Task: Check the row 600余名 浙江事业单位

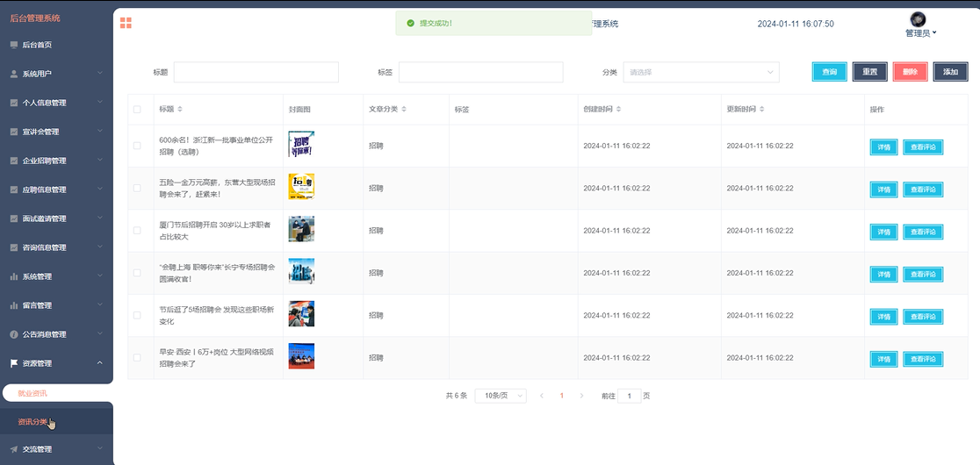Action: click(x=137, y=146)
